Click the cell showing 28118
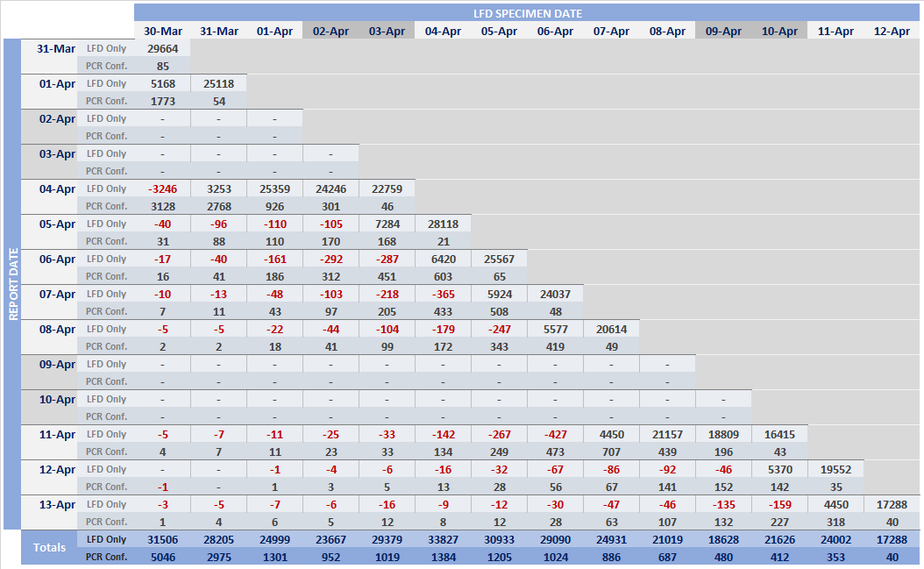The width and height of the screenshot is (924, 569). pyautogui.click(x=443, y=224)
